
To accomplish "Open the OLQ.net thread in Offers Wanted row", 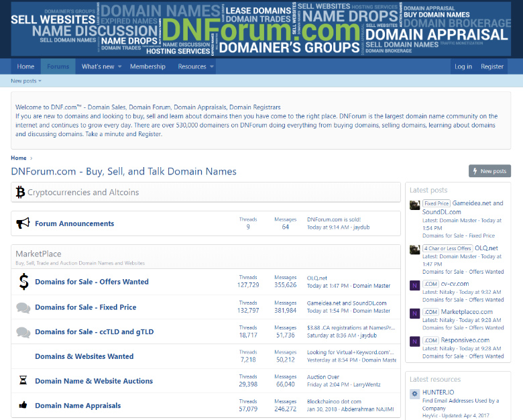I will coord(317,278).
